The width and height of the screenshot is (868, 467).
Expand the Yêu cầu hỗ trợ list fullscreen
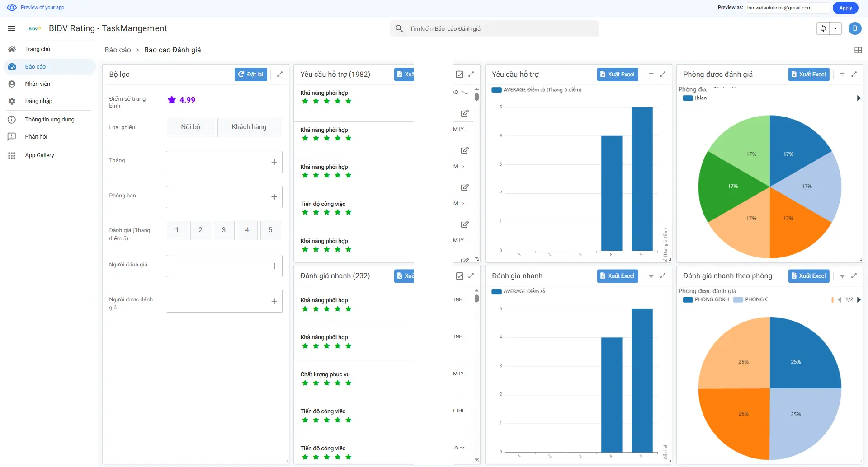[x=471, y=74]
